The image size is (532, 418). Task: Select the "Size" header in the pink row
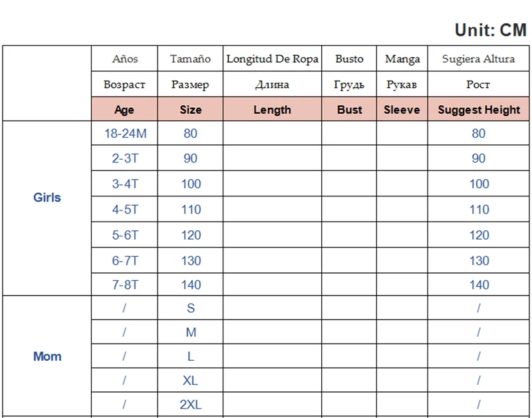click(x=190, y=110)
